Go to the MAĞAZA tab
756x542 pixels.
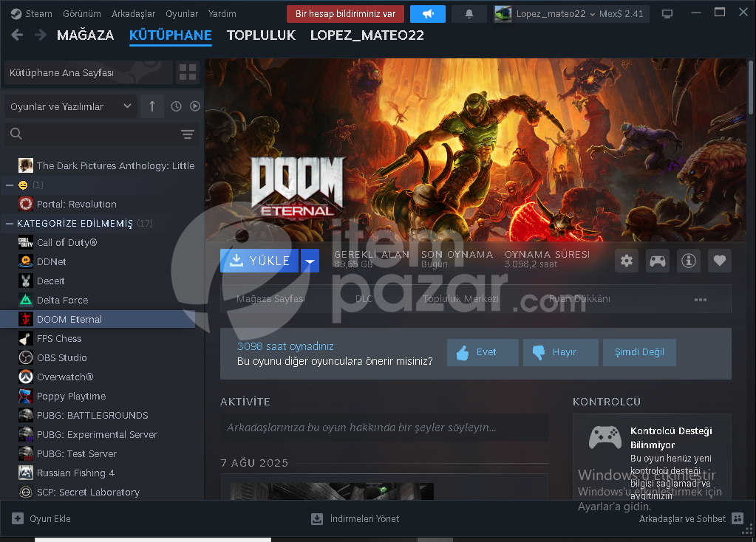pos(85,35)
